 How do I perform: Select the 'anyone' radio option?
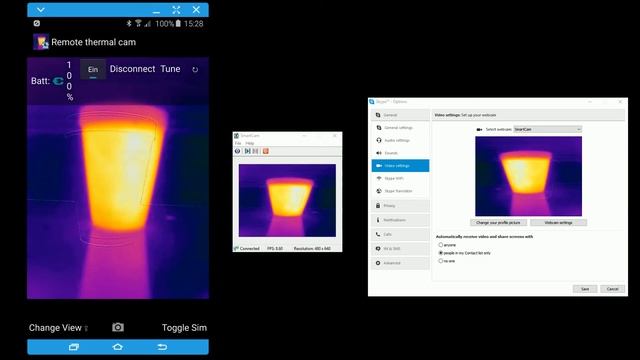[441, 245]
